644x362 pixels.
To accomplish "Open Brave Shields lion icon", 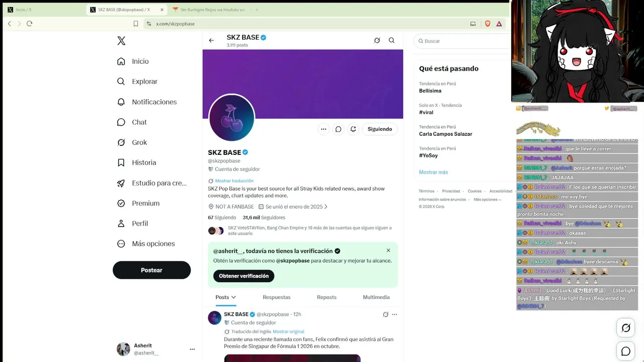I will [x=488, y=24].
